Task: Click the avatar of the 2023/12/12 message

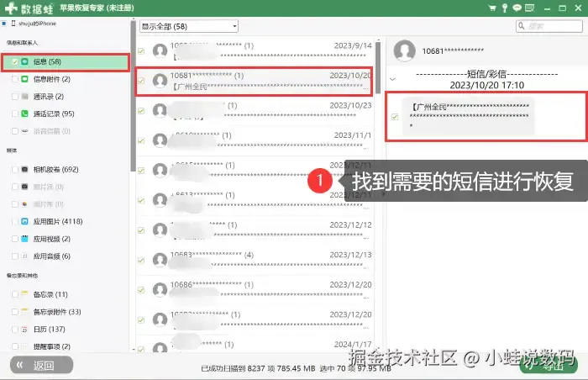Action: 160,230
